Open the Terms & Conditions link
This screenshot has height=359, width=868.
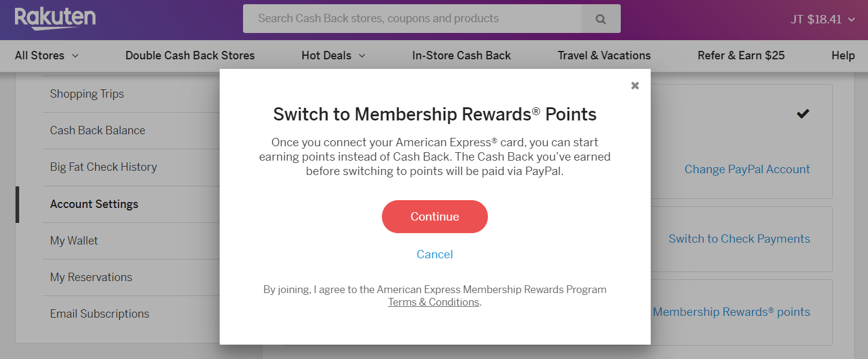click(x=433, y=301)
